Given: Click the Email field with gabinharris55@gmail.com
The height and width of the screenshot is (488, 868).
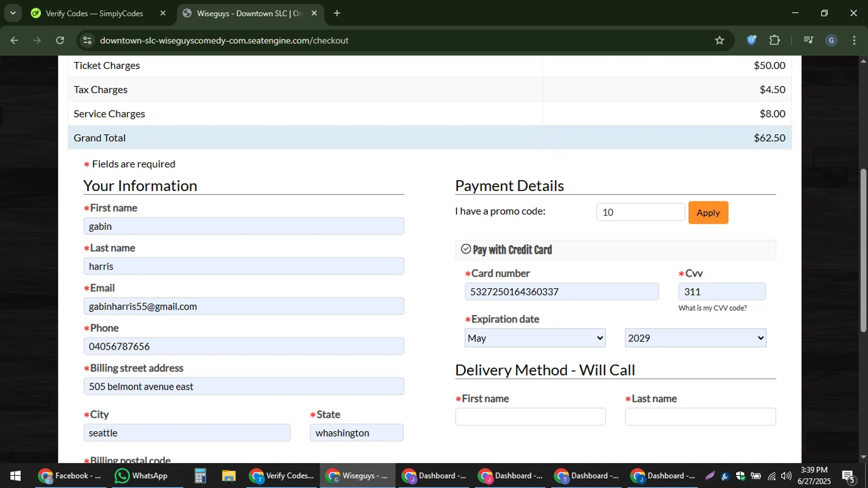Looking at the screenshot, I should pyautogui.click(x=244, y=306).
